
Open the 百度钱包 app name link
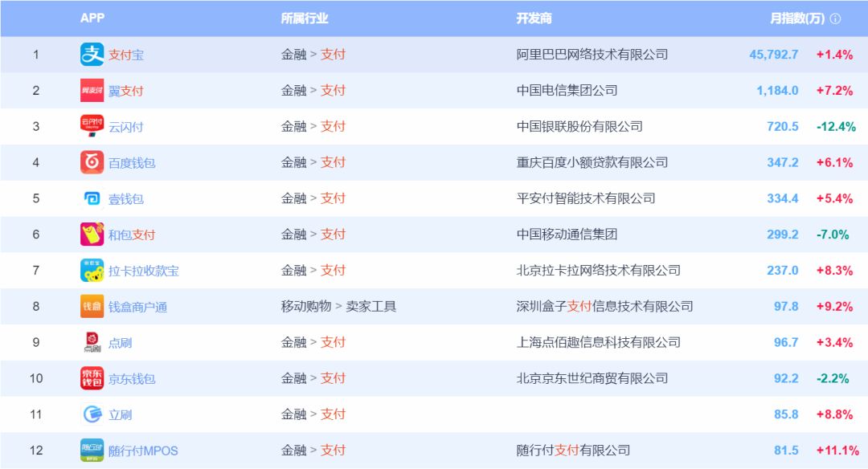(x=132, y=162)
